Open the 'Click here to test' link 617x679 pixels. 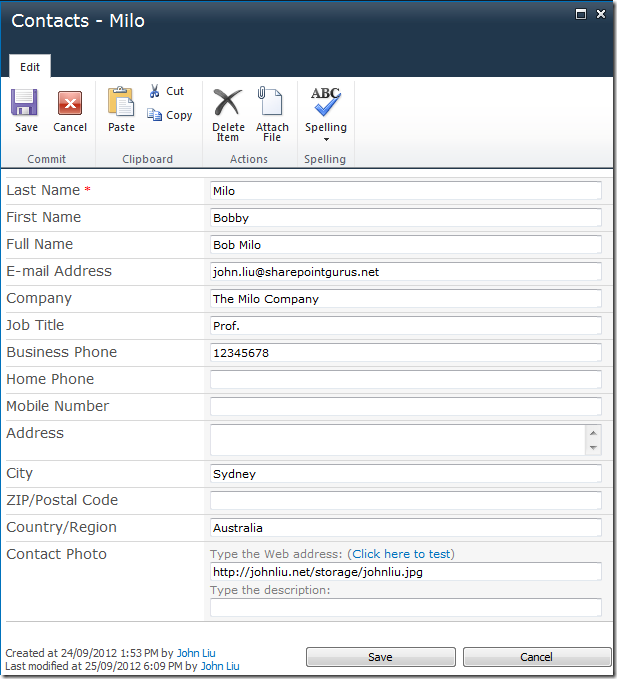click(401, 554)
